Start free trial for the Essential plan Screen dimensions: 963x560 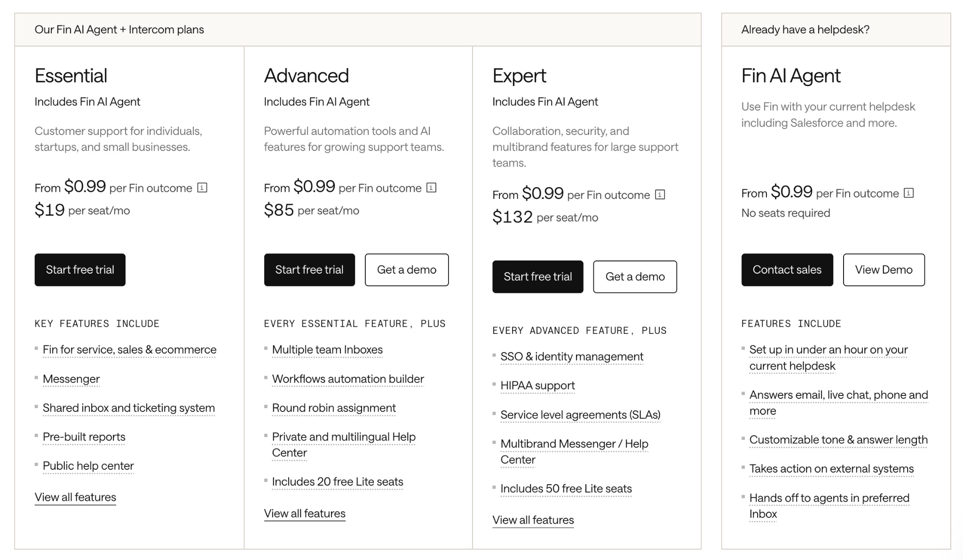tap(80, 270)
